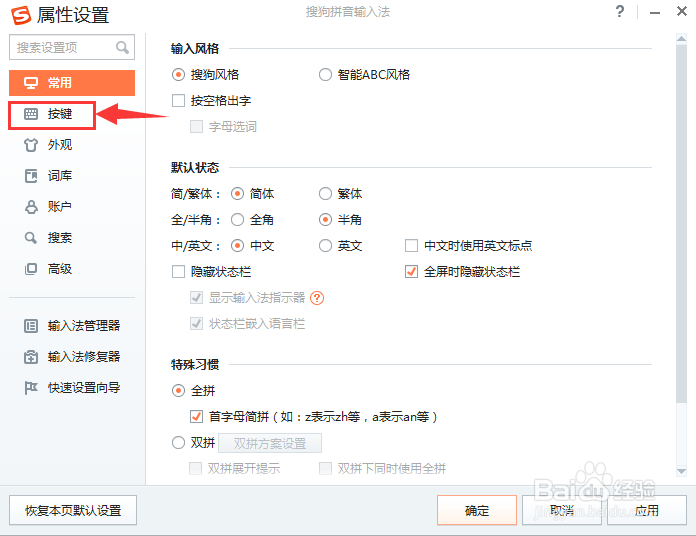The image size is (696, 536).
Task: Click the dictionary icon next to 词库
Action: coord(31,176)
